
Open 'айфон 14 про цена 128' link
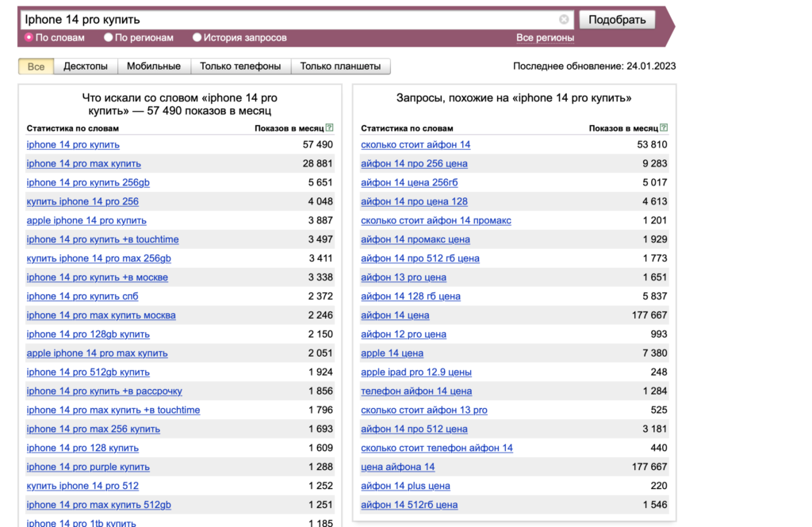pos(414,201)
